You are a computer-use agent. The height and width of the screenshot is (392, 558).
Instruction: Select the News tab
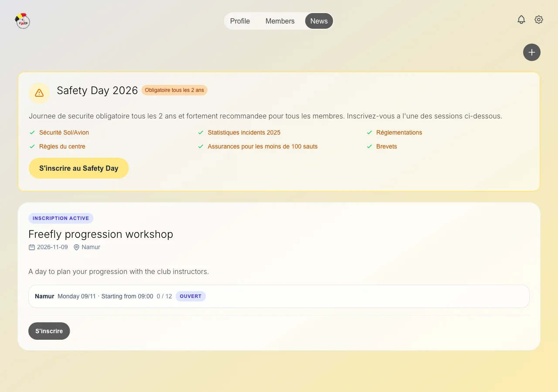319,21
